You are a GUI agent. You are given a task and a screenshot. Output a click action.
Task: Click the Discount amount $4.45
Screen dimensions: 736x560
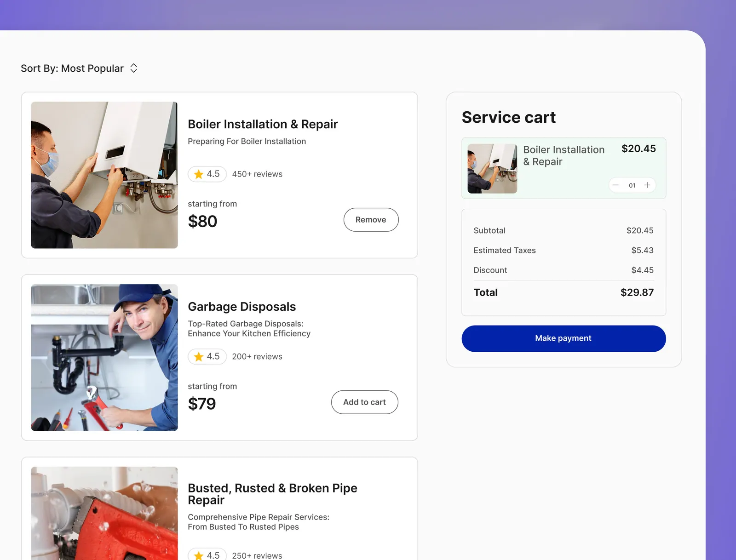pos(642,270)
